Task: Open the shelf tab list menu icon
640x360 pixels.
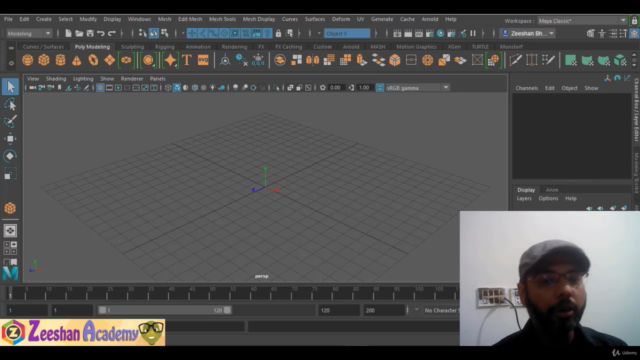Action: 11,48
